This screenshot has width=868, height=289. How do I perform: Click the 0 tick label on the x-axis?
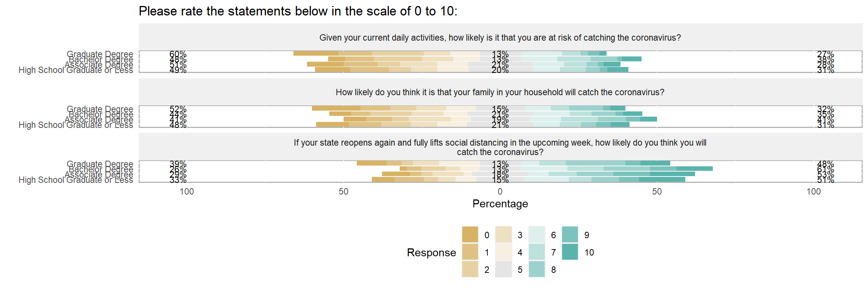(500, 192)
